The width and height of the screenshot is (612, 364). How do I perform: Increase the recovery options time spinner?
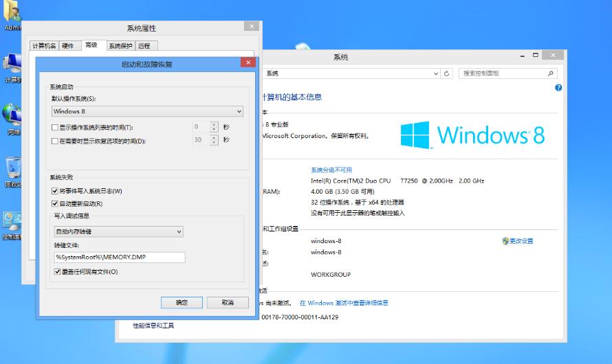pos(214,137)
